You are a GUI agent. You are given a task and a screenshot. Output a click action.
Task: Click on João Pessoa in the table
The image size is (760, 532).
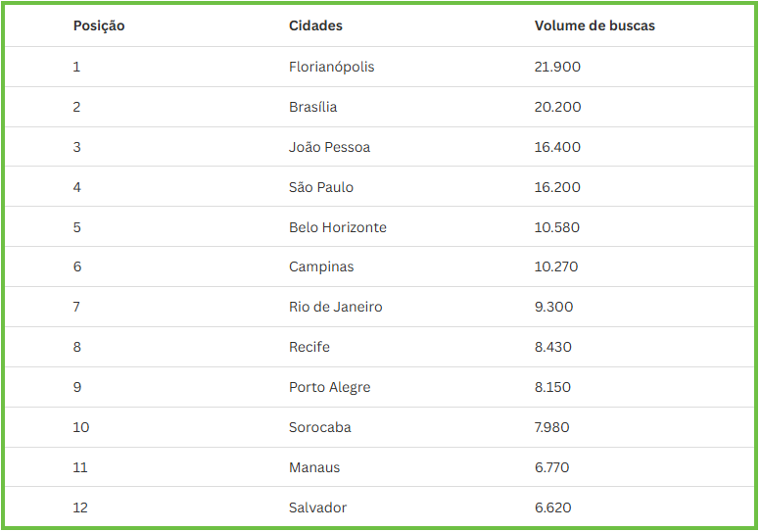pyautogui.click(x=329, y=147)
